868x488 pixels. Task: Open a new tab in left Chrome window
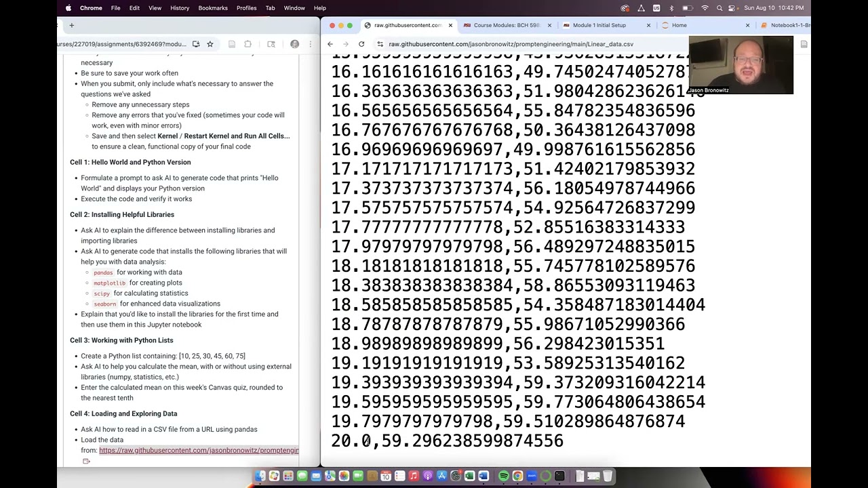[71, 25]
